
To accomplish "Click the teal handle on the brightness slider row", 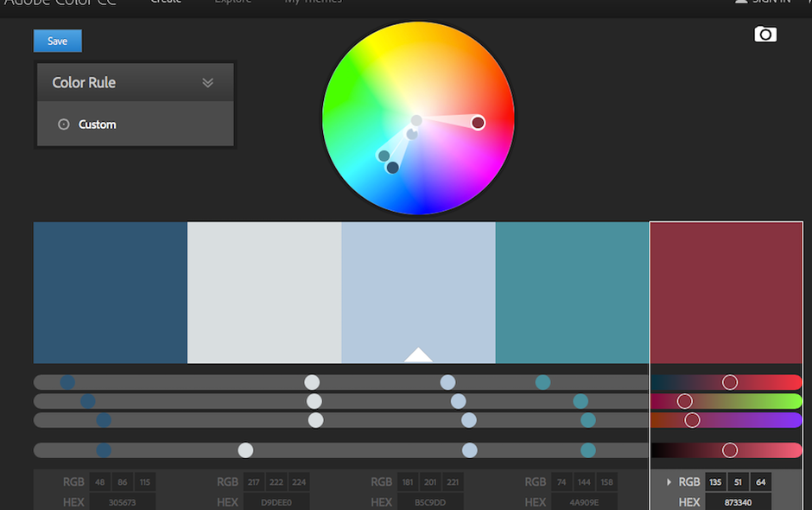I will pyautogui.click(x=588, y=449).
